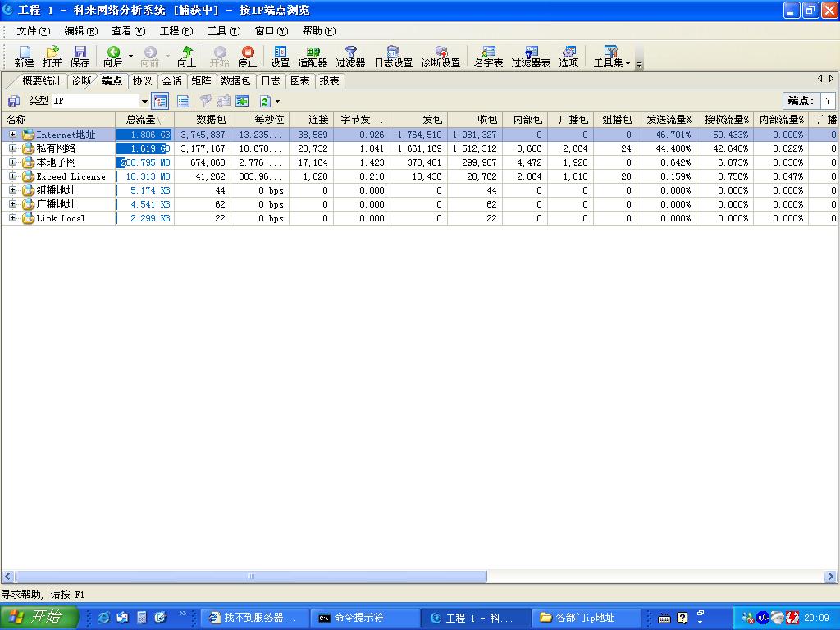Open the 过滤器 (Filter) toolbar icon
The width and height of the screenshot is (840, 630).
pos(350,56)
